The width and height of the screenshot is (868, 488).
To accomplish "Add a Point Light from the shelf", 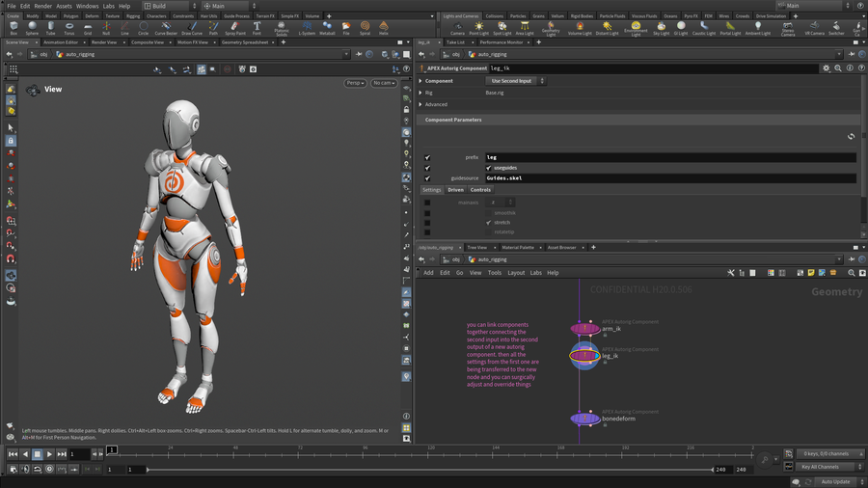I will pos(478,28).
